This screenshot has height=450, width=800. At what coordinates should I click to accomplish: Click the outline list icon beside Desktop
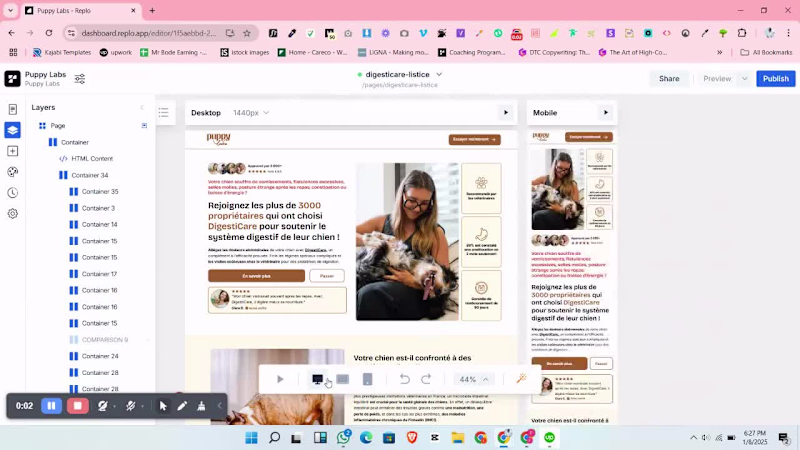point(163,113)
